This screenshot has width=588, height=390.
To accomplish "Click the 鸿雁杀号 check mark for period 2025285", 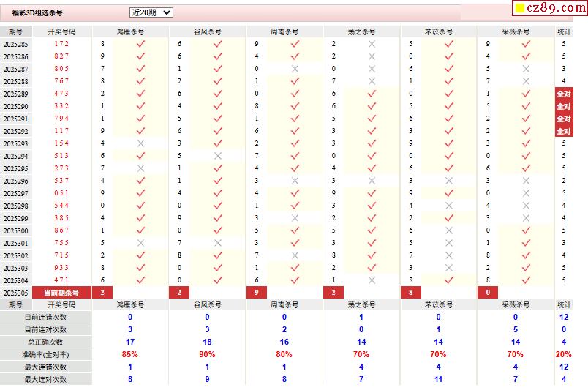I will 141,44.
